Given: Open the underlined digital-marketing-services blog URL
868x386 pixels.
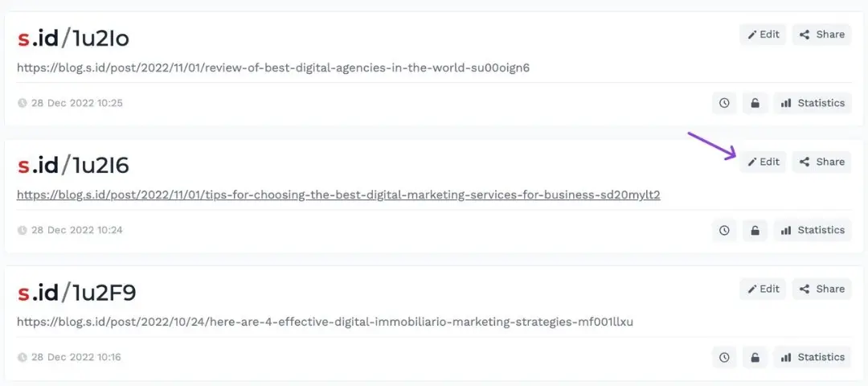Looking at the screenshot, I should pyautogui.click(x=338, y=195).
